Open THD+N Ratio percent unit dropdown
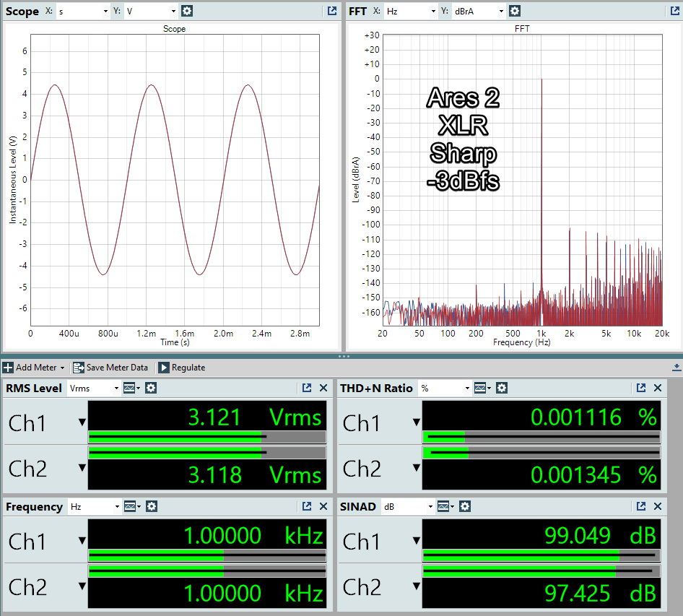This screenshot has height=616, width=683. point(445,388)
